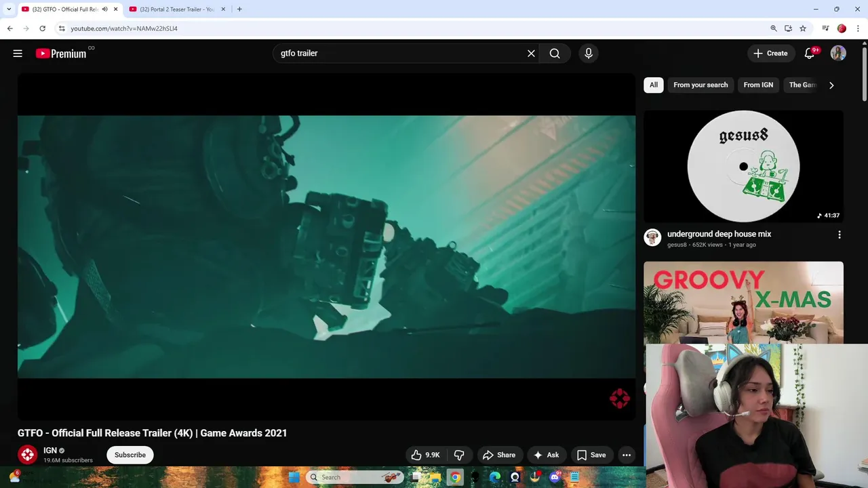Go to YouTube Premium home logo
868x488 pixels.
61,54
